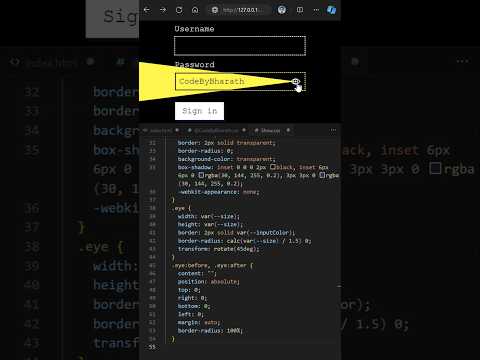Image resolution: width=480 pixels, height=360 pixels.
Task: Click the black color swatch in box-shadow line
Action: pyautogui.click(x=273, y=167)
